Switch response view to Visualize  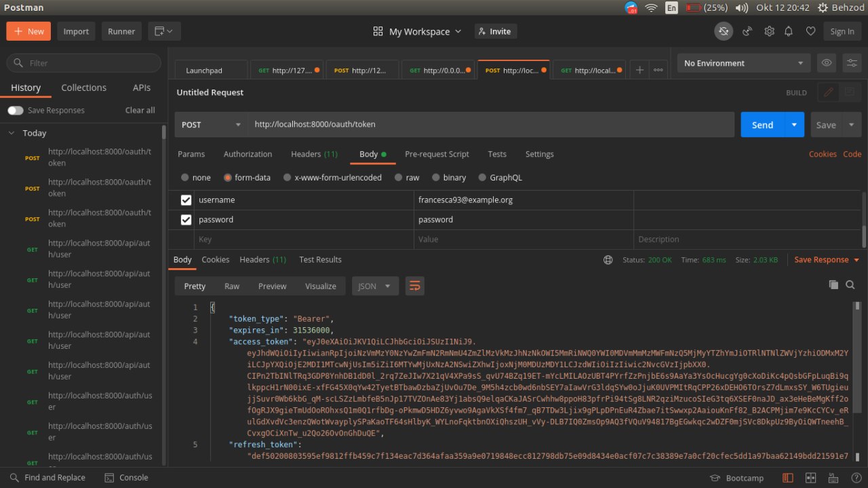click(x=320, y=286)
